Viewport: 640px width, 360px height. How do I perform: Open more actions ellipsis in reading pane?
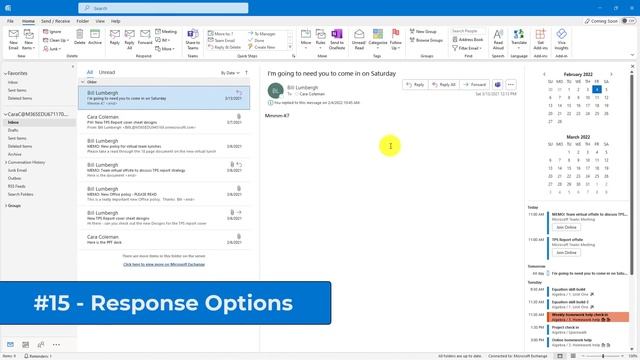[x=511, y=84]
